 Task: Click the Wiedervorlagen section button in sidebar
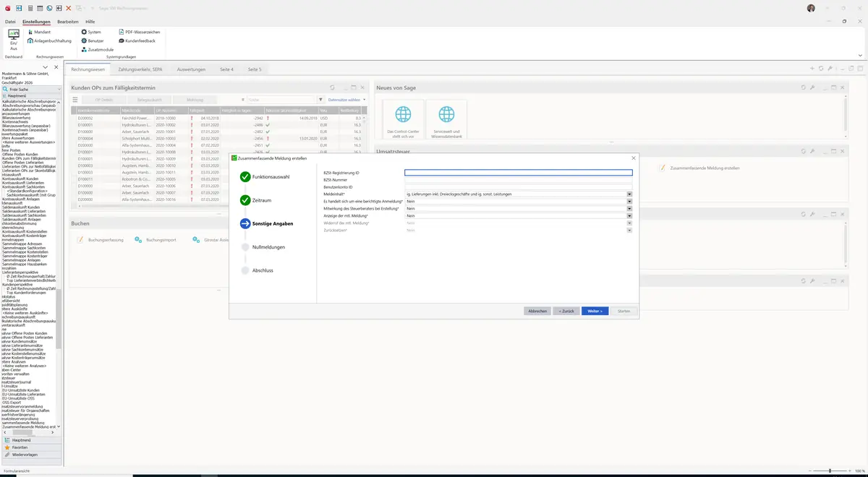point(30,455)
